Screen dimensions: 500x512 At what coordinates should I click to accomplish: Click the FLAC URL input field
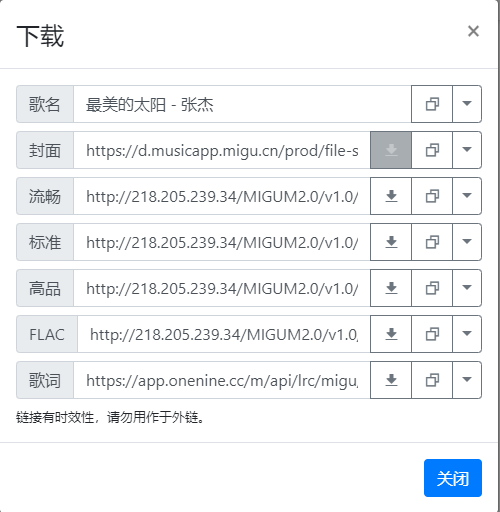[224, 334]
